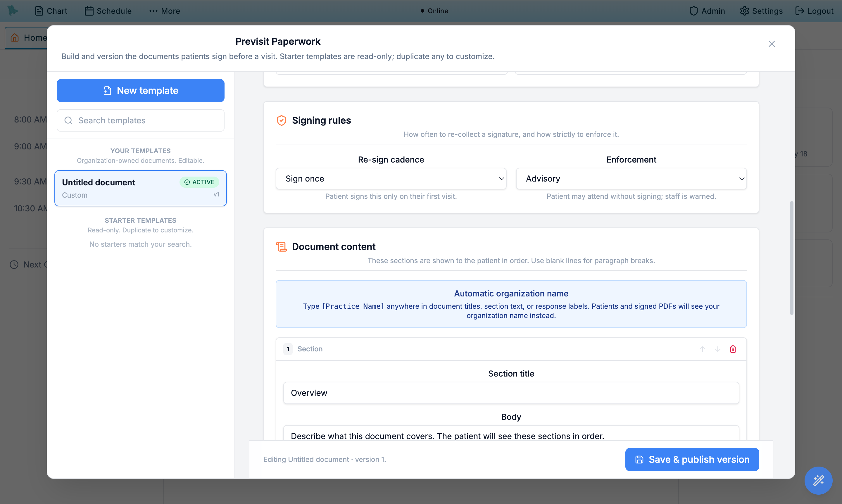Open the More menu
Viewport: 842px width, 504px height.
pos(165,11)
